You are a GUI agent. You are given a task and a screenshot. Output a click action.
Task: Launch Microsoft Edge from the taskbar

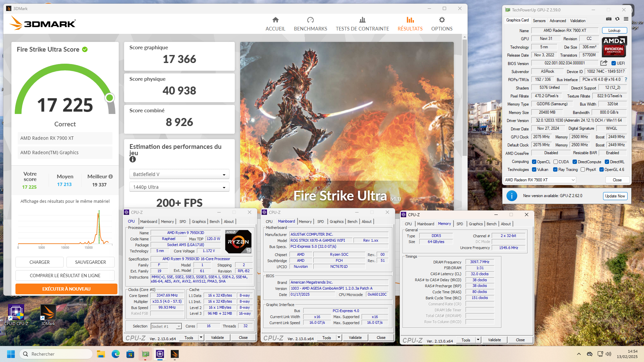click(x=116, y=354)
